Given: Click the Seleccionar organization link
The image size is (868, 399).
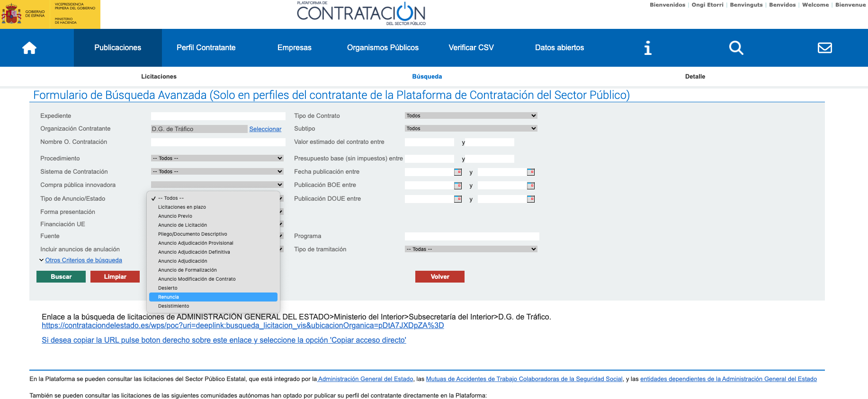Looking at the screenshot, I should pos(265,129).
